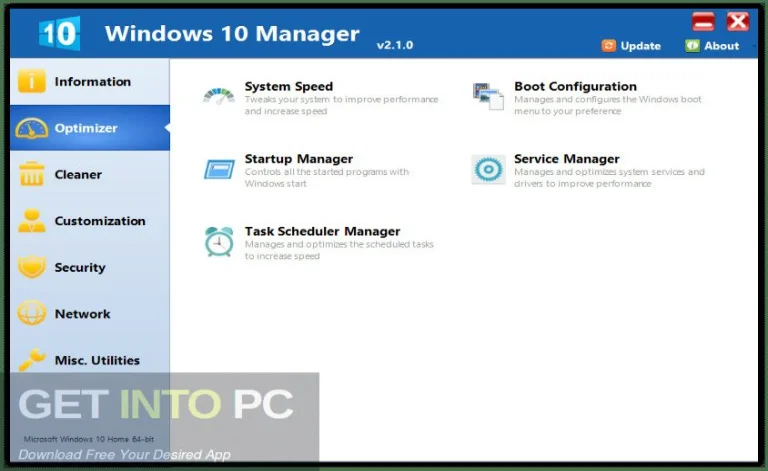The height and width of the screenshot is (471, 768).
Task: Open the Network tab
Action: (x=90, y=314)
